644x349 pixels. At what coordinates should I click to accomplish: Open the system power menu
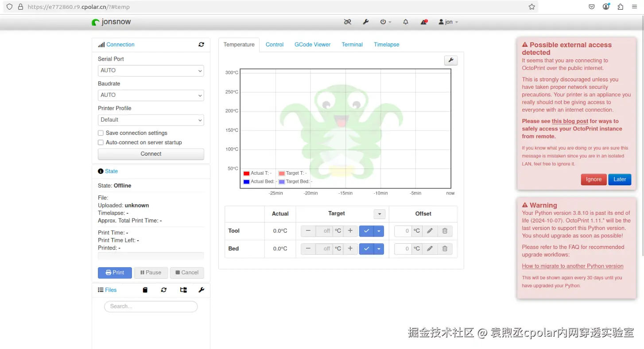click(386, 22)
